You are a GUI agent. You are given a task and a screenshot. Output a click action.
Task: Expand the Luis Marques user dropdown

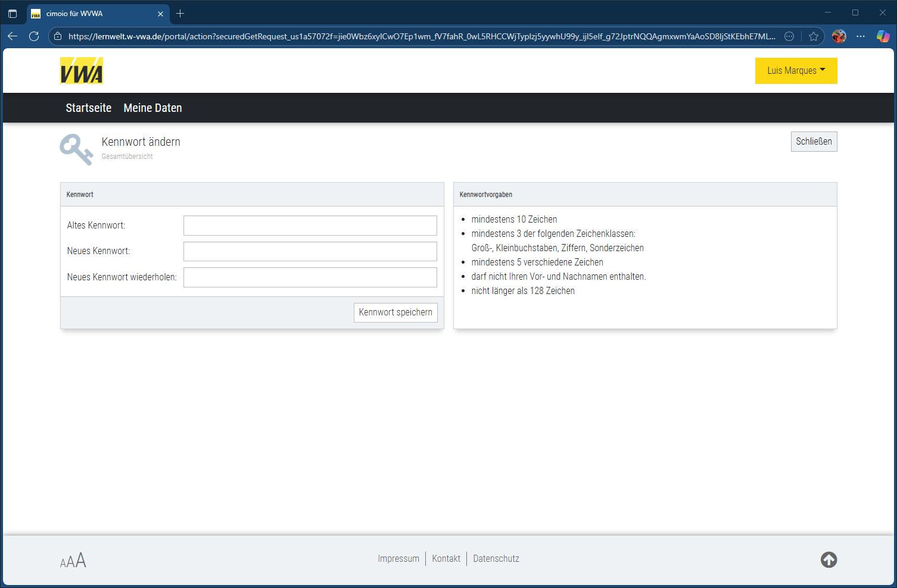[x=796, y=71]
